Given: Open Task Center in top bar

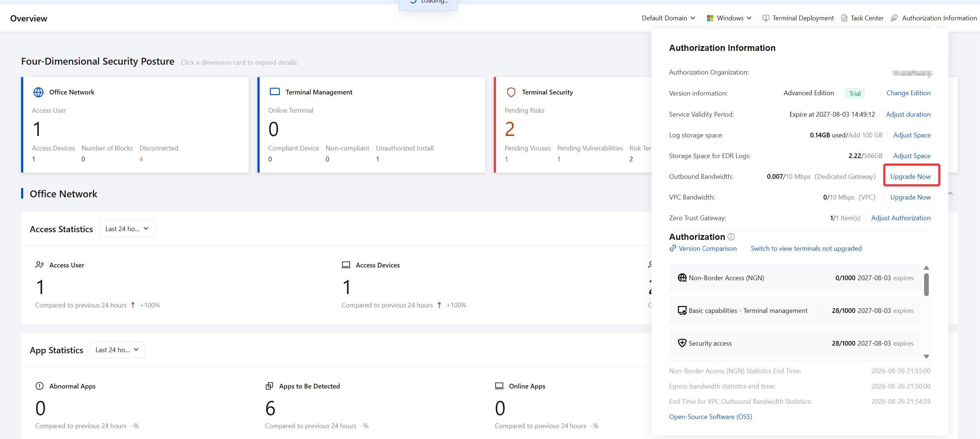Looking at the screenshot, I should [862, 18].
